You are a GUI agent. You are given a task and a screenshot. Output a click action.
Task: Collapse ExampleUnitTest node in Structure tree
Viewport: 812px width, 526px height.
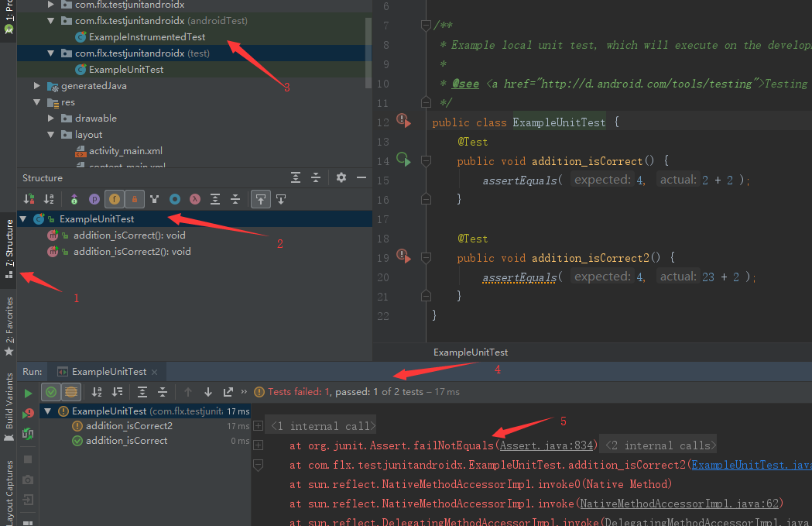coord(23,219)
